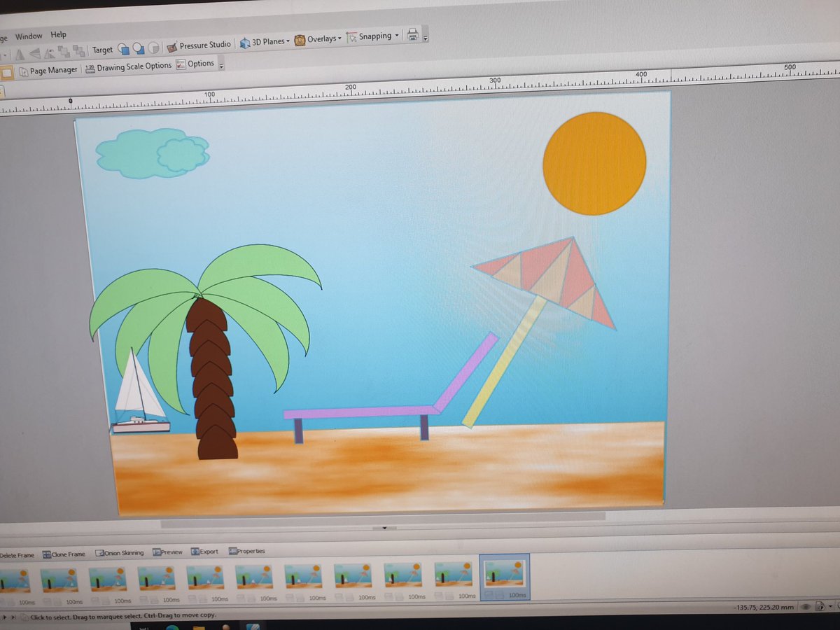Select the grey circular Target icon
840x630 pixels.
[x=153, y=48]
